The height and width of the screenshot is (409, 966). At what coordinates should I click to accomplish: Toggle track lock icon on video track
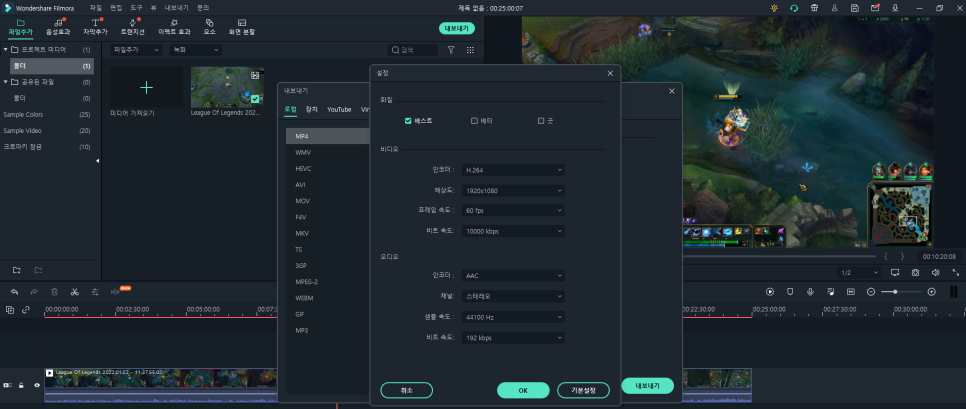tap(21, 385)
